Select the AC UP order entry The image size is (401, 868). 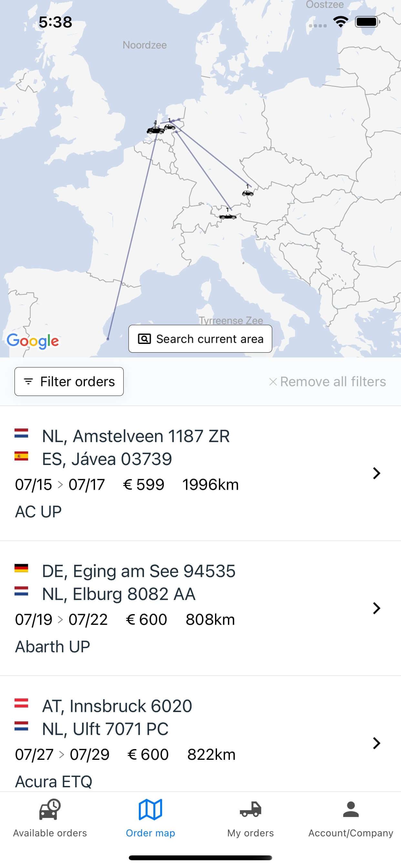click(x=38, y=512)
